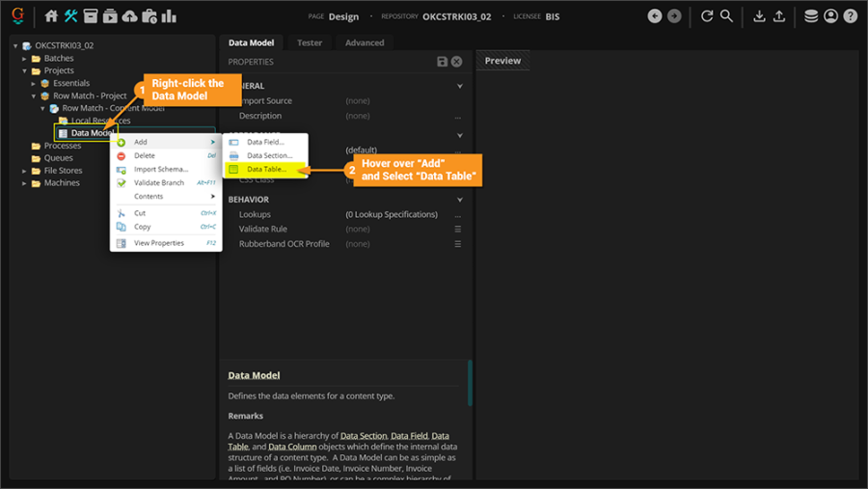Image resolution: width=868 pixels, height=489 pixels.
Task: Open the help question mark icon
Action: pos(851,16)
